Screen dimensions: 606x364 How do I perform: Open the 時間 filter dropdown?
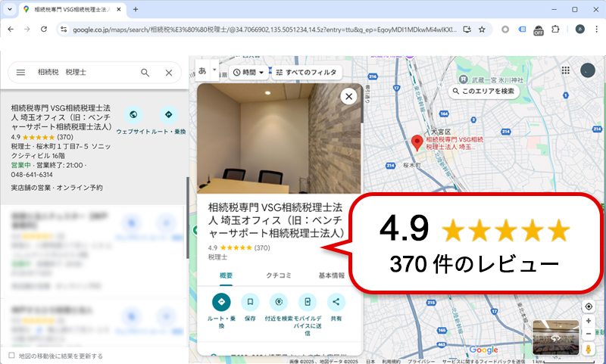(248, 72)
